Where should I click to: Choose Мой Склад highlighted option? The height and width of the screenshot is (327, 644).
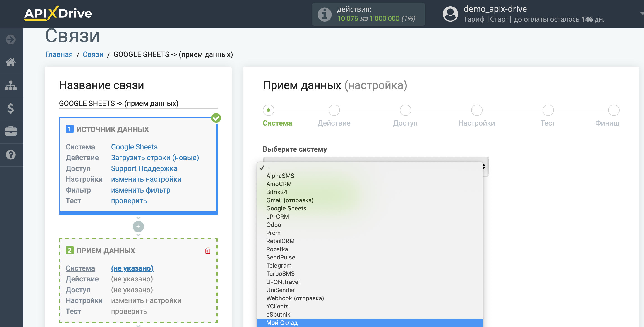(370, 322)
